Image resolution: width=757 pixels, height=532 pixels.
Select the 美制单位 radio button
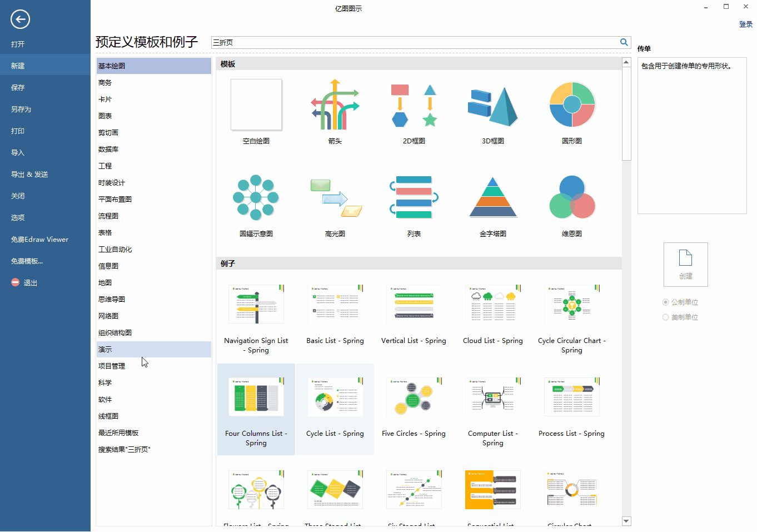pyautogui.click(x=665, y=317)
